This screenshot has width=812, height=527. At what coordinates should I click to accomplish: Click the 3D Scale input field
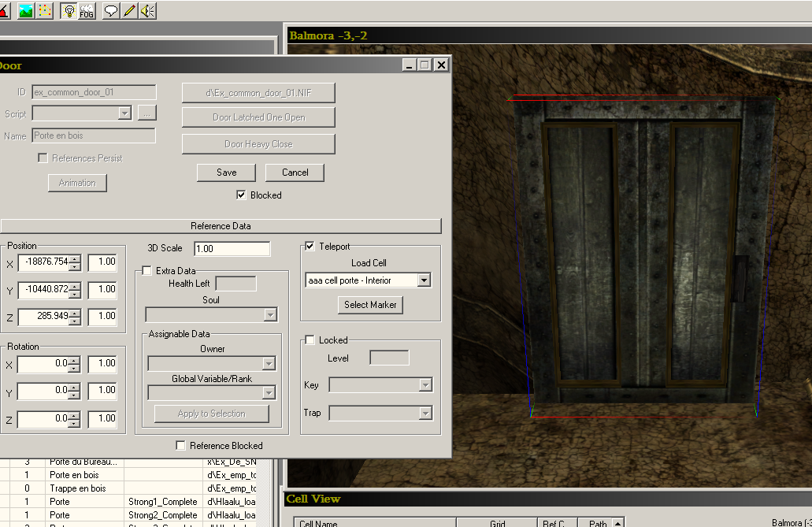(232, 249)
